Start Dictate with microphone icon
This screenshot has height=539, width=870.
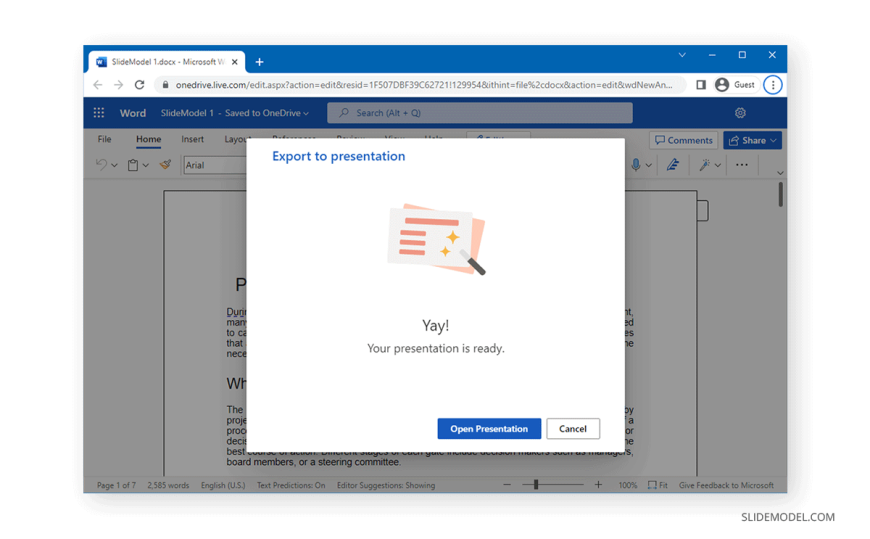(x=636, y=165)
